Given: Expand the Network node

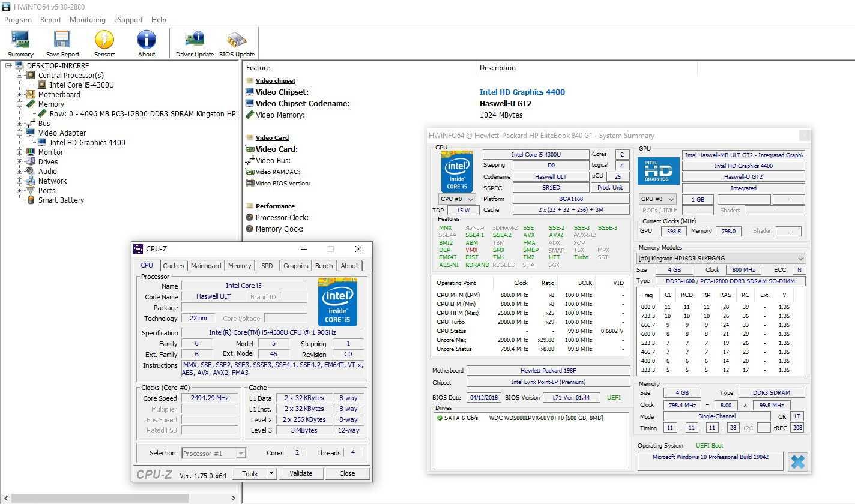Looking at the screenshot, I should pyautogui.click(x=20, y=181).
